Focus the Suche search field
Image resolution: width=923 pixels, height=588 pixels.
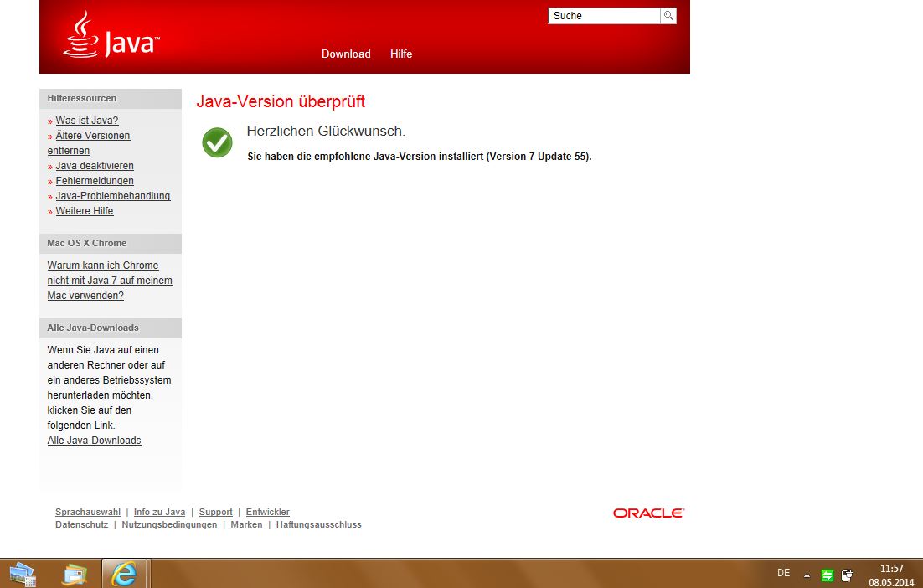tap(604, 16)
